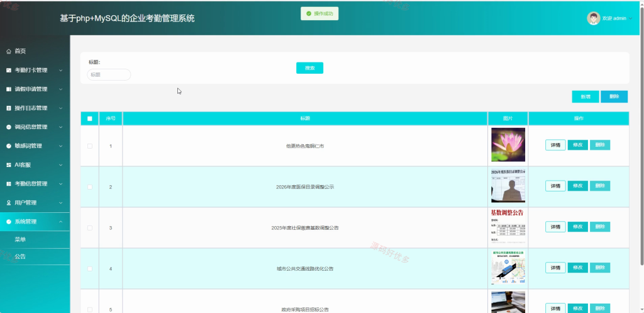
Task: Click the page vertical scrollbar
Action: [641, 136]
